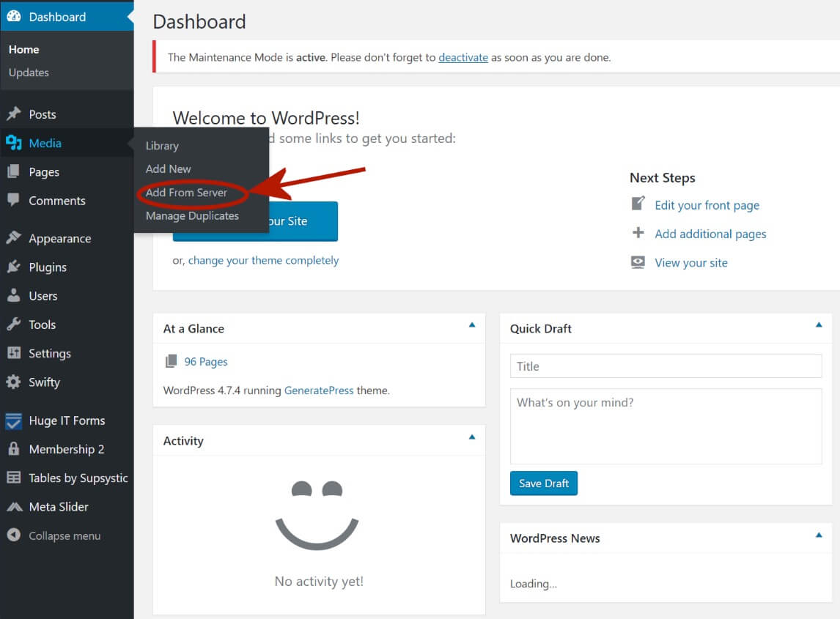Click the edit icon beside Edit your front page
The width and height of the screenshot is (840, 619).
coord(638,204)
